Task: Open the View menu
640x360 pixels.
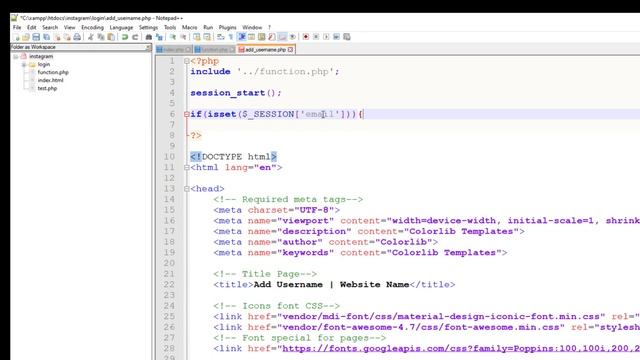Action: point(69,27)
